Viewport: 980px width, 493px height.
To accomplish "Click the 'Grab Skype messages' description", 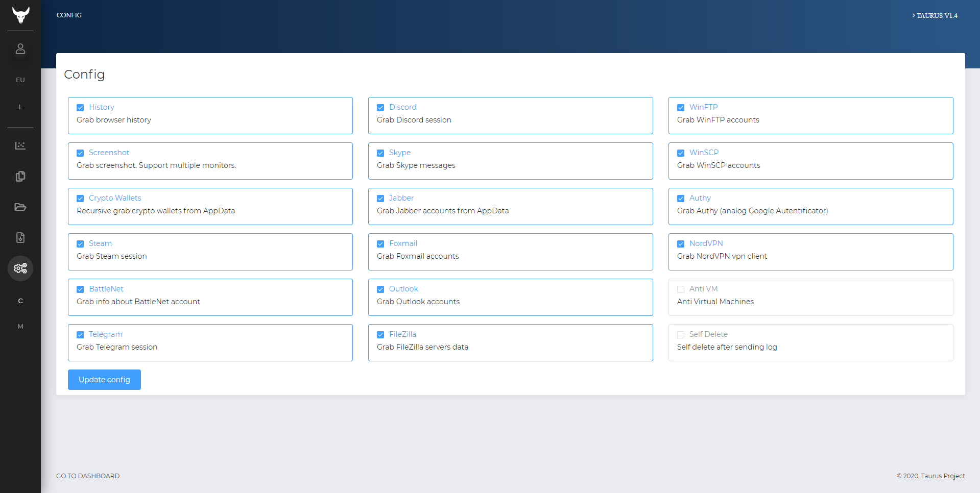I will click(416, 165).
